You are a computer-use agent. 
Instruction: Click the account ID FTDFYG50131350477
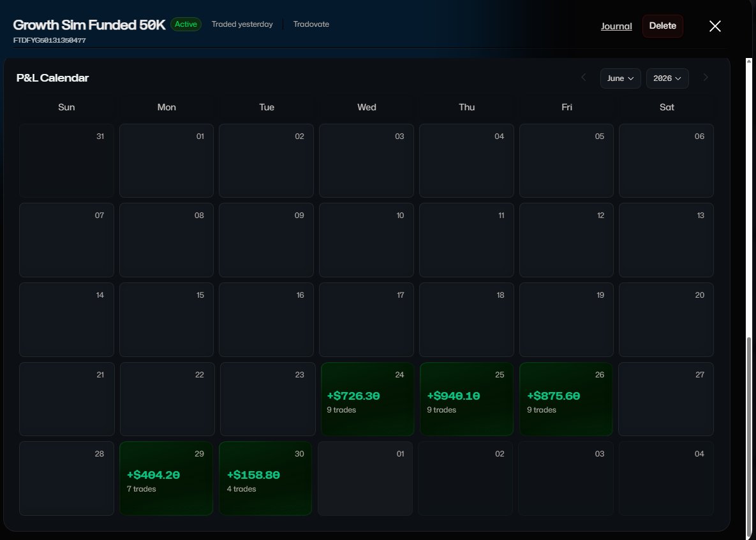tap(50, 40)
